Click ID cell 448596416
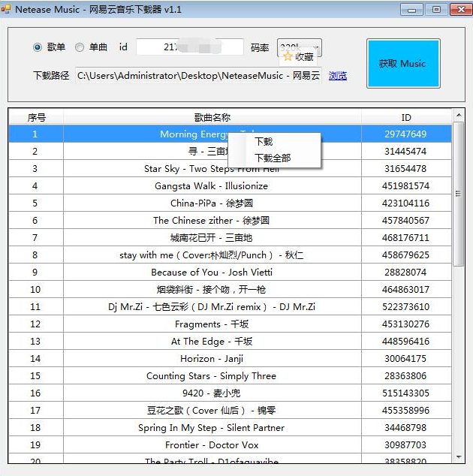This screenshot has height=476, width=473. [x=406, y=341]
